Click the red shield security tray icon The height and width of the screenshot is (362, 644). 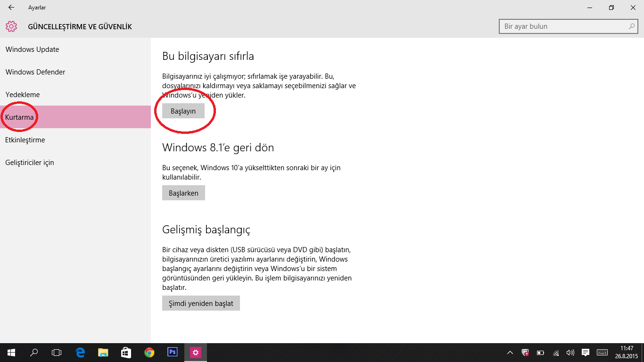[525, 353]
